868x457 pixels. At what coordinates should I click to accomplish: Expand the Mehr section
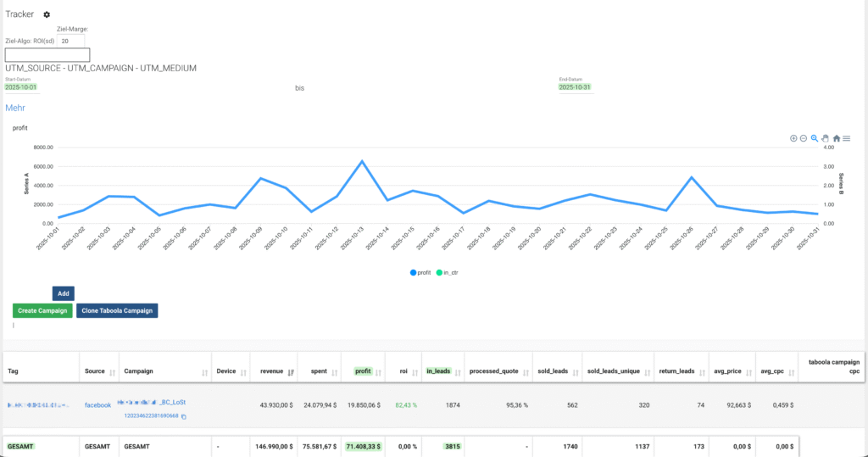coord(15,108)
